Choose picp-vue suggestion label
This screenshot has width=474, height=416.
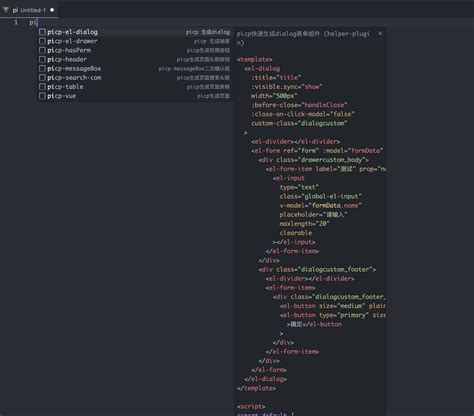point(61,96)
